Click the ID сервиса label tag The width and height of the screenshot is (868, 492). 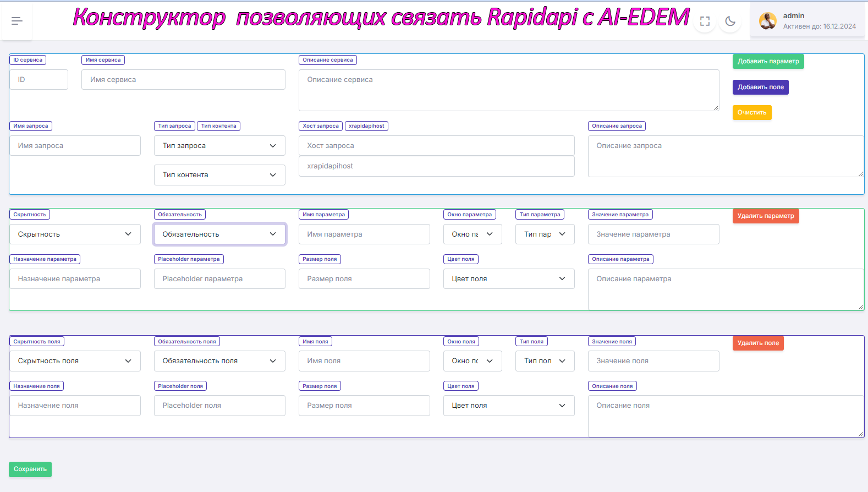[28, 60]
